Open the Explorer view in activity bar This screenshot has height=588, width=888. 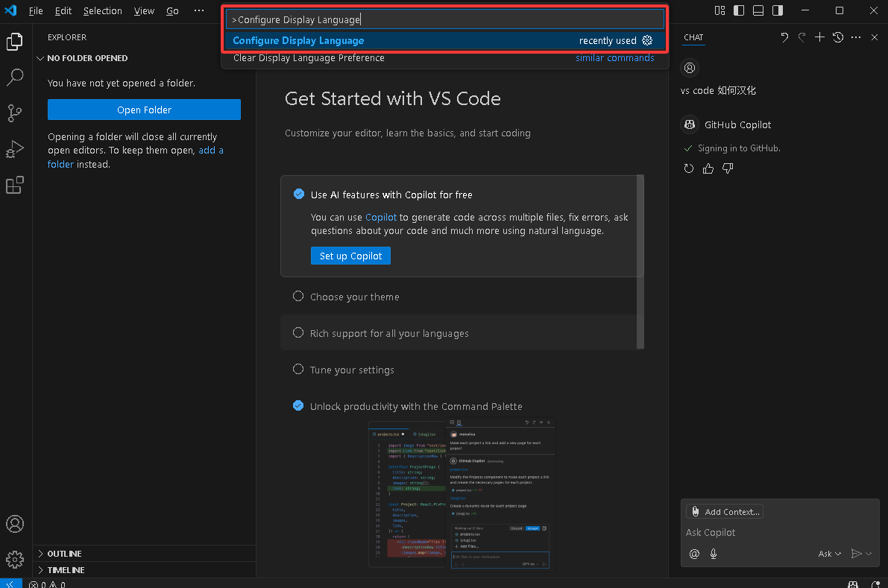[15, 41]
